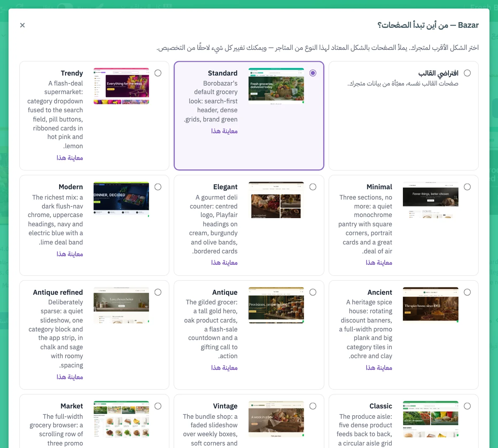Pick the Elegant template radio button
The image size is (498, 448).
pos(313,187)
